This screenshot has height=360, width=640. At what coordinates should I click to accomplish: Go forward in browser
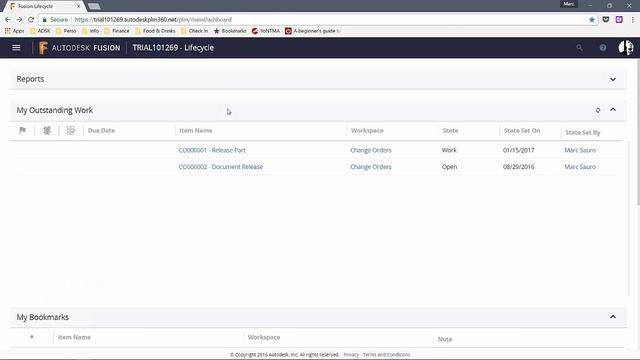(19, 20)
